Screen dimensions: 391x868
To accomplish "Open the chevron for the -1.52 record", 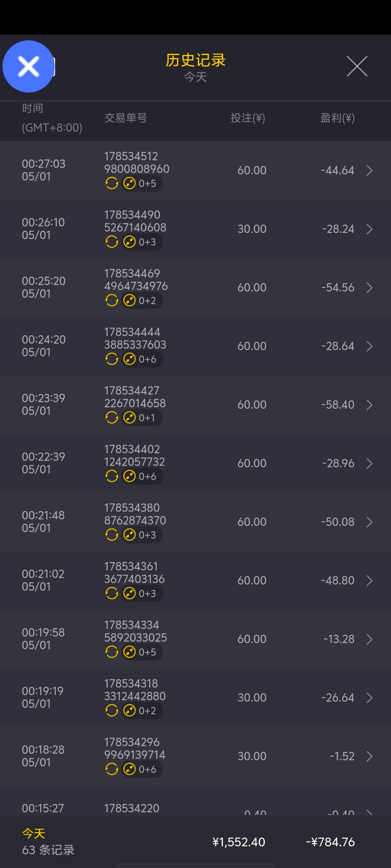I will point(369,756).
